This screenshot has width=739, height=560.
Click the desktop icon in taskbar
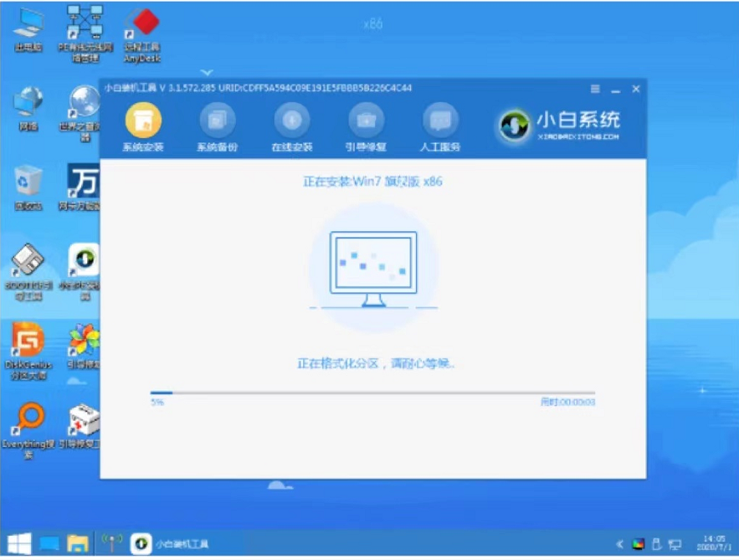(x=49, y=544)
